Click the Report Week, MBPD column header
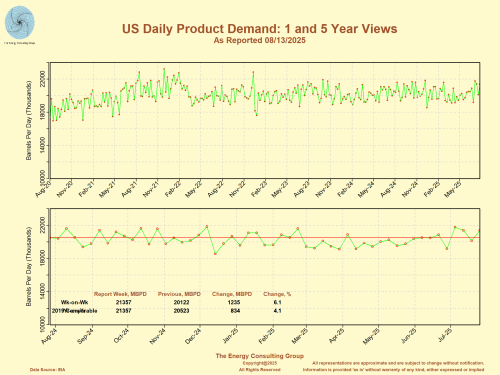This screenshot has height=375, width=500. click(x=120, y=294)
